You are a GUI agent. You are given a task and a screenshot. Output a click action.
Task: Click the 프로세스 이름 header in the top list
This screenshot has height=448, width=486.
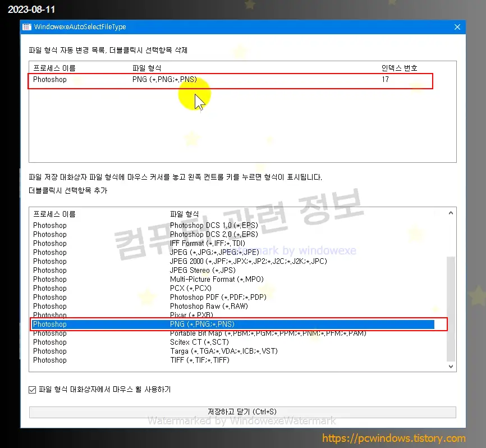pos(54,68)
